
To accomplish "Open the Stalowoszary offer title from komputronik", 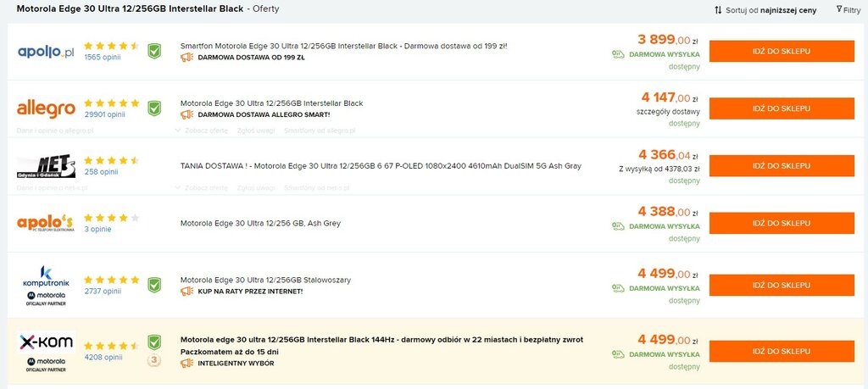I will [265, 280].
